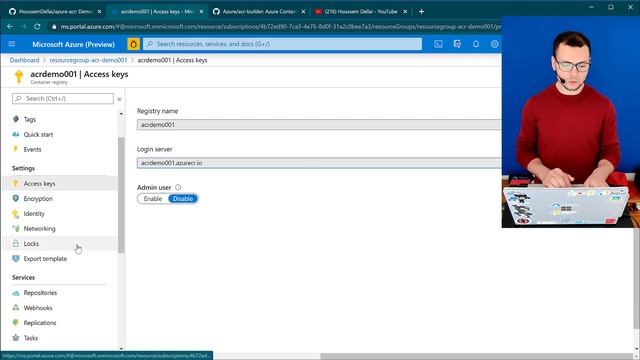
Task: Enable the Admin user toggle
Action: (x=153, y=199)
